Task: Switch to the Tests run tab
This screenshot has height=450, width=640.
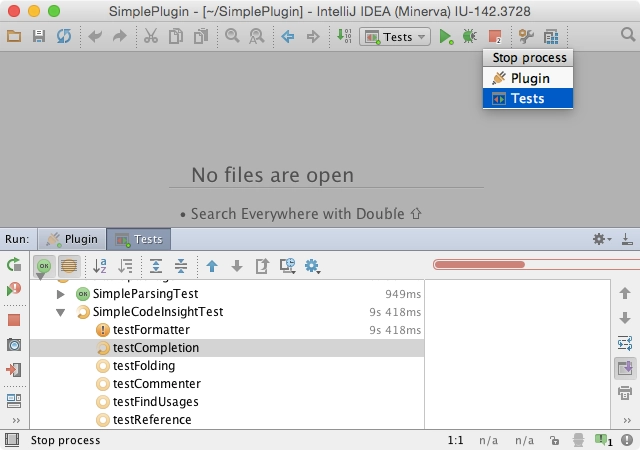Action: coord(139,239)
